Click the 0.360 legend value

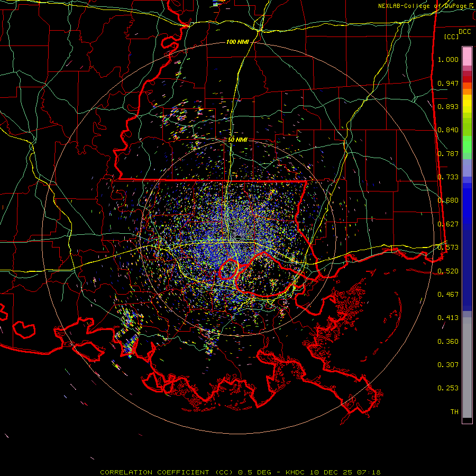coord(448,342)
